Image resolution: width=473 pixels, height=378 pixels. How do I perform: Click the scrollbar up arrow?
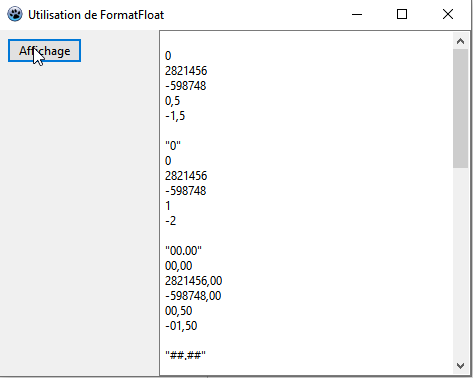click(x=460, y=41)
